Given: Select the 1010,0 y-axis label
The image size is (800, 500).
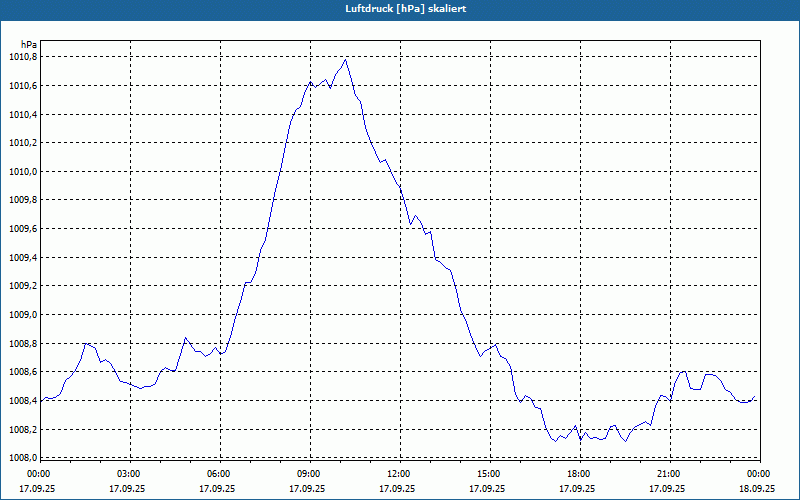Looking at the screenshot, I should point(23,171).
